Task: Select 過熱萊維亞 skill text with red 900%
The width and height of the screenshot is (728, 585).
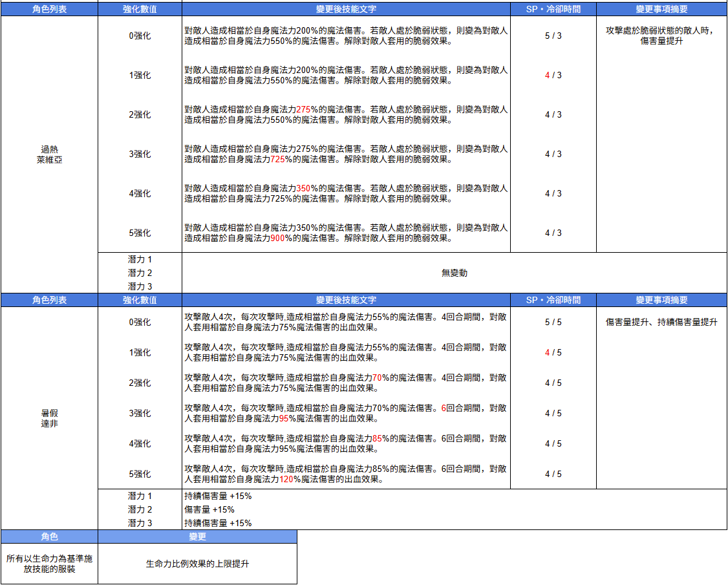Action: [346, 233]
